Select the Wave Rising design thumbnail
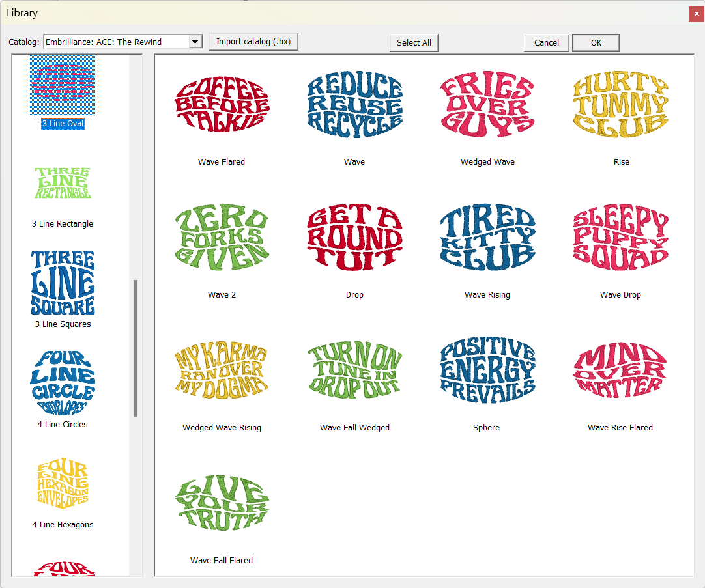 [x=487, y=236]
